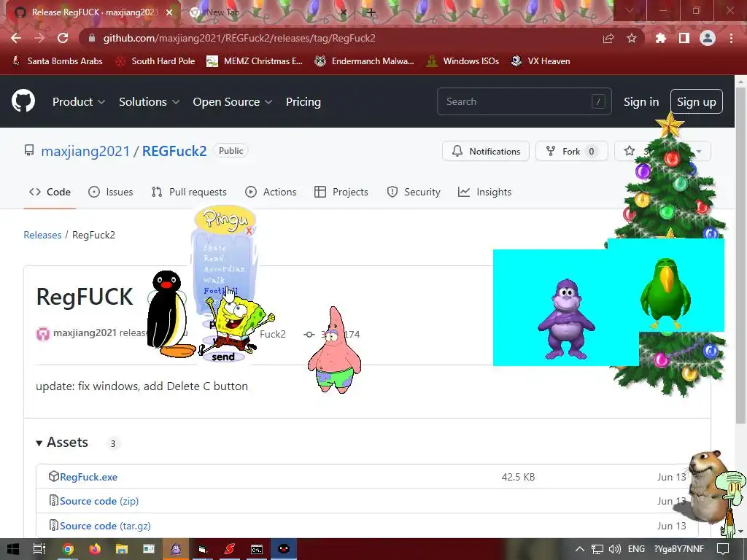
Task: Focus the GitHub Search field
Action: pos(524,101)
